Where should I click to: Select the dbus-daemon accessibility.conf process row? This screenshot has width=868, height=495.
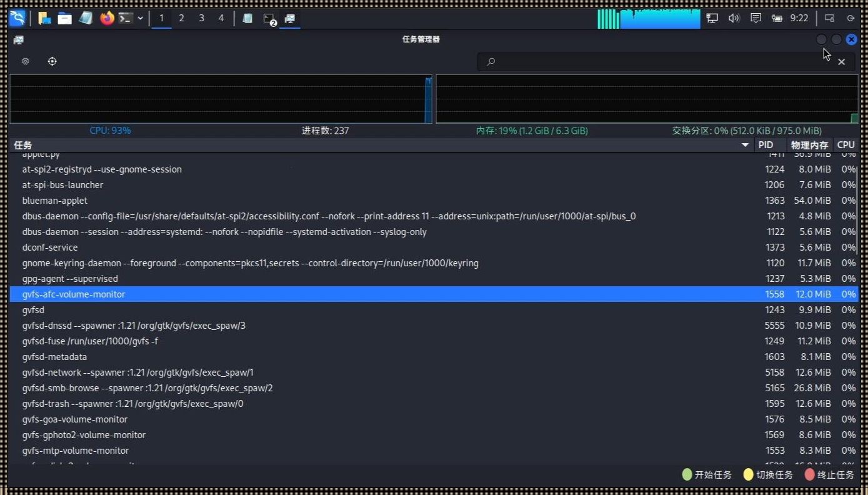coord(434,216)
